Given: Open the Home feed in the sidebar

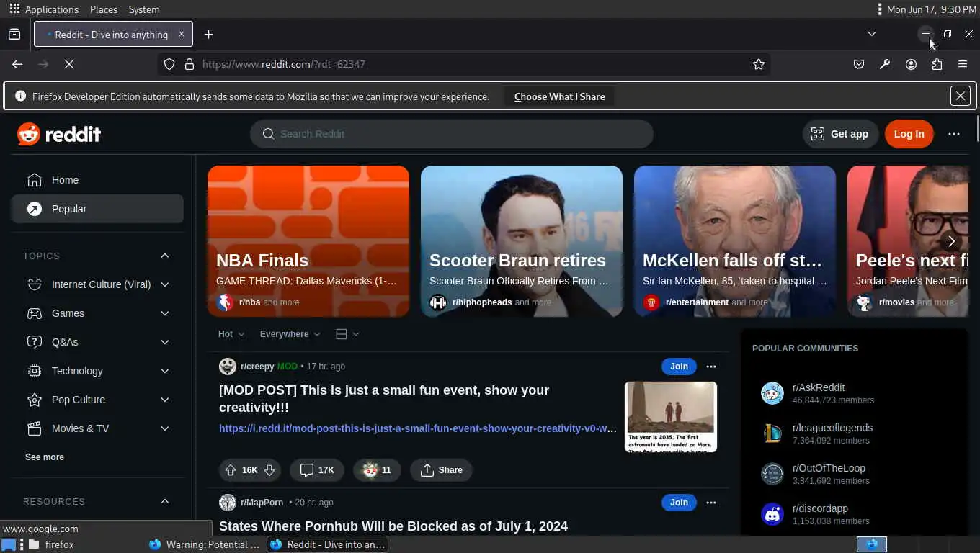Looking at the screenshot, I should (x=97, y=180).
